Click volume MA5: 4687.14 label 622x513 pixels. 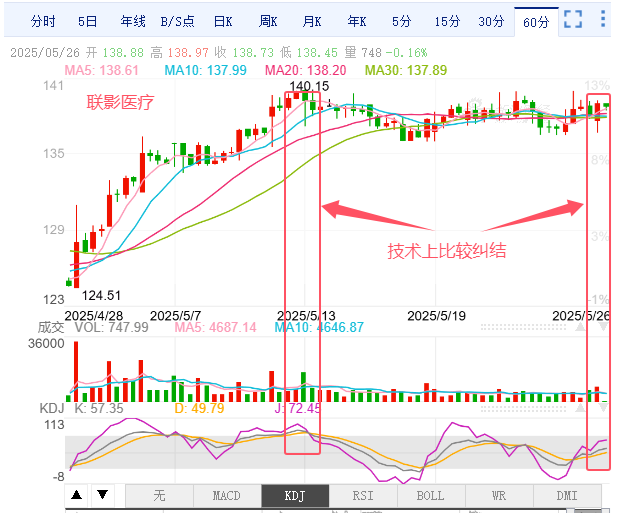215,327
